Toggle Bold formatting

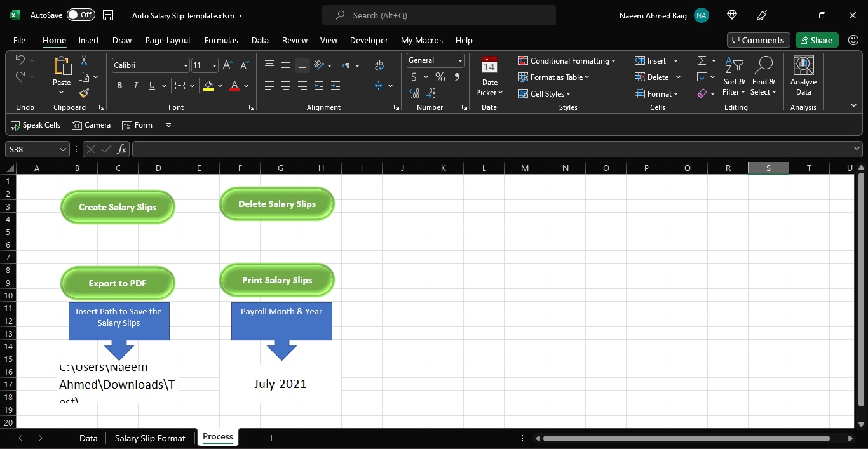[x=119, y=85]
